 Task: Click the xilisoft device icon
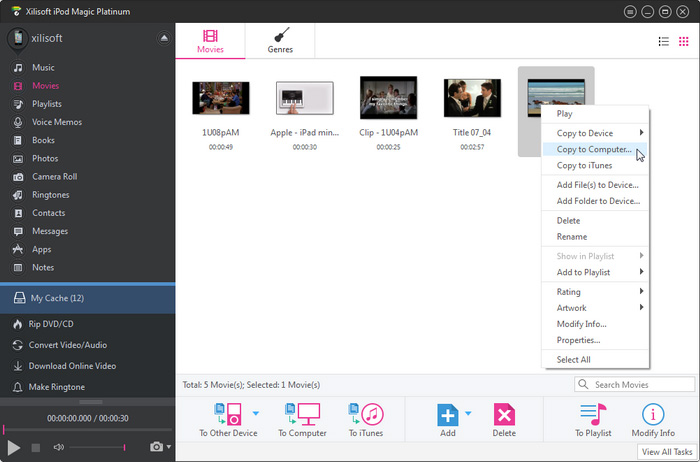click(17, 39)
